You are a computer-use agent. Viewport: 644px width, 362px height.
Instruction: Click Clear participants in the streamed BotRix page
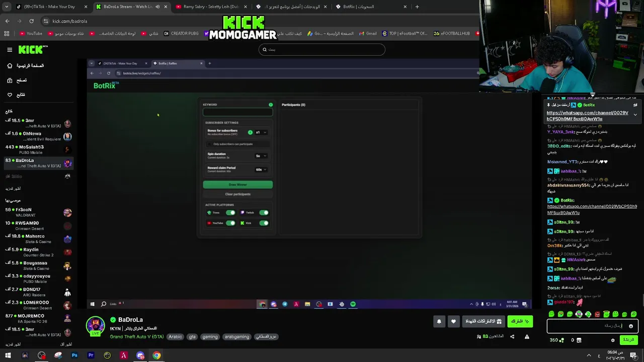point(237,194)
